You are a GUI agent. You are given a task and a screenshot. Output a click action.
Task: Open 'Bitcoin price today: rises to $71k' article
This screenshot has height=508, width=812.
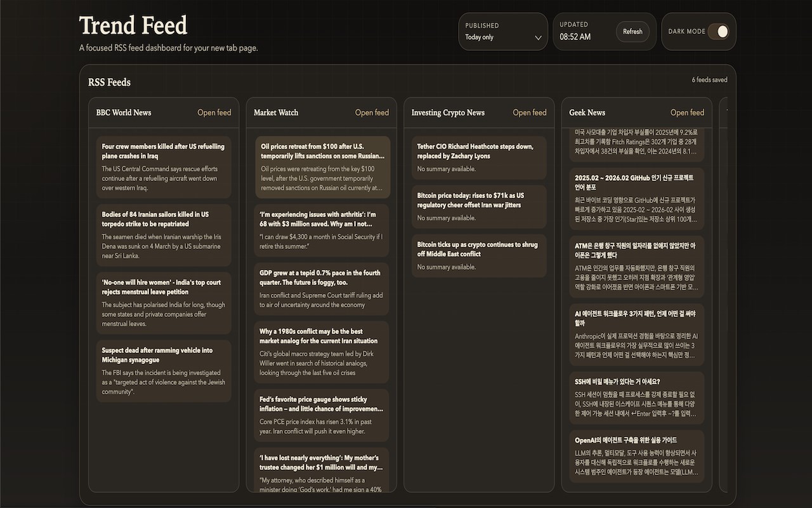479,206
